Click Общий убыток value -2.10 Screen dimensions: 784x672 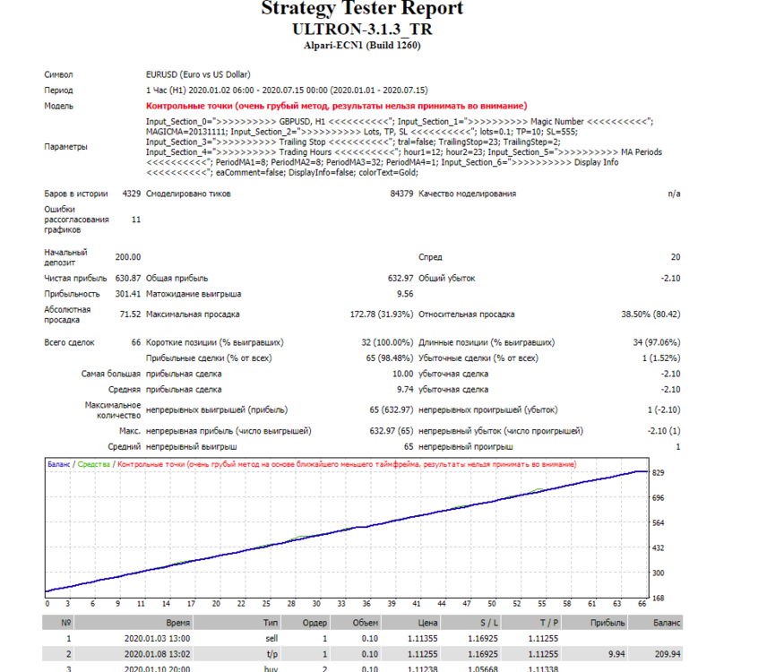(670, 278)
